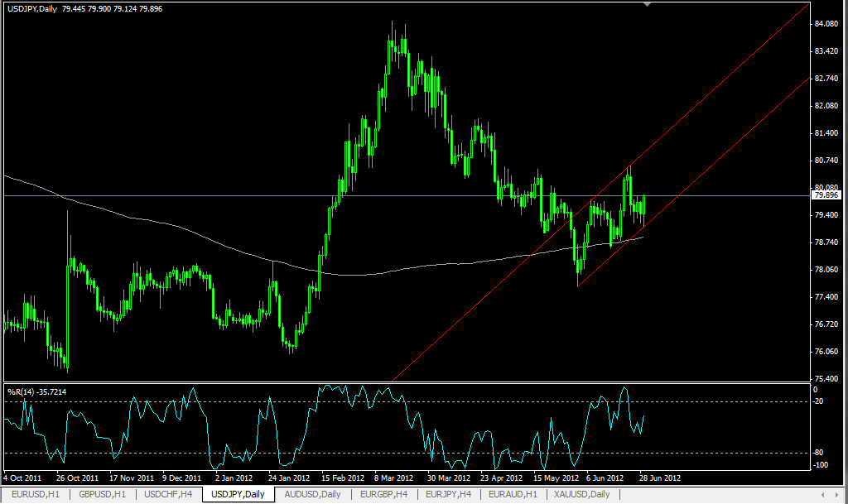Select the 84.080 price scale label
The height and width of the screenshot is (504, 848).
click(826, 24)
